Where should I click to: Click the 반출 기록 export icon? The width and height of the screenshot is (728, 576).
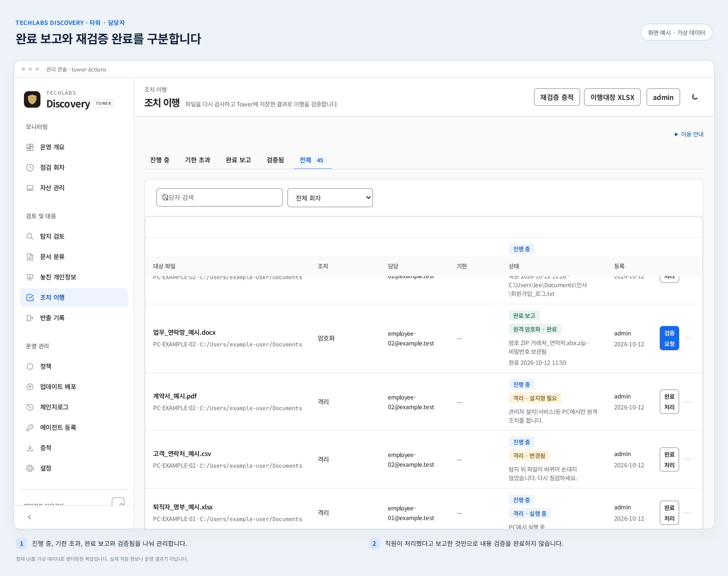click(30, 318)
